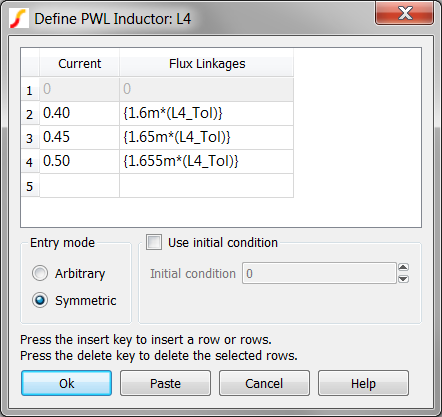The width and height of the screenshot is (442, 417).
Task: Click the SIMetrix app icon in title bar
Action: click(x=17, y=18)
